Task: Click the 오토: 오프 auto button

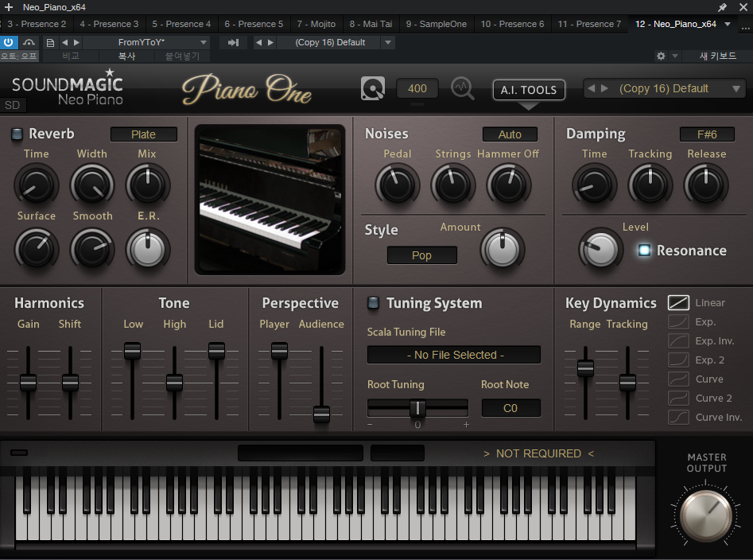Action: tap(19, 56)
